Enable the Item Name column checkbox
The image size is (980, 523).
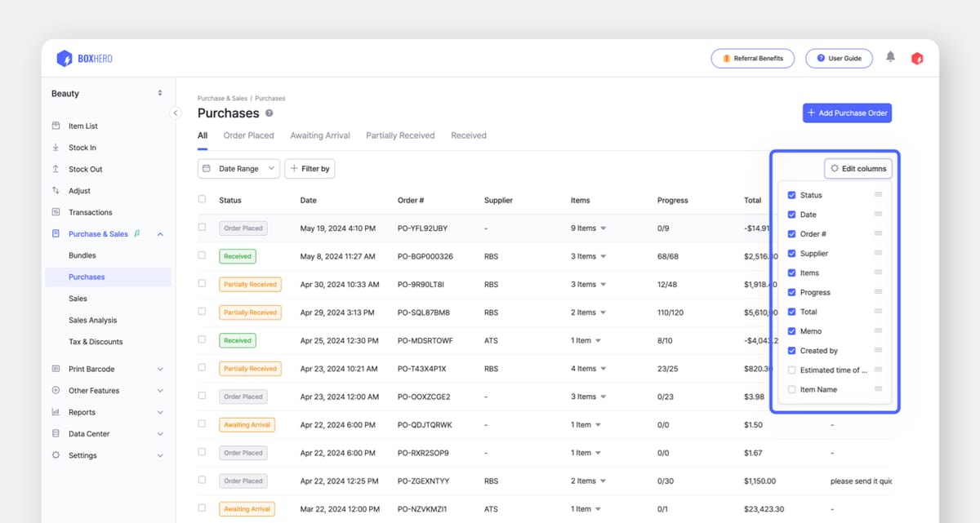tap(791, 390)
